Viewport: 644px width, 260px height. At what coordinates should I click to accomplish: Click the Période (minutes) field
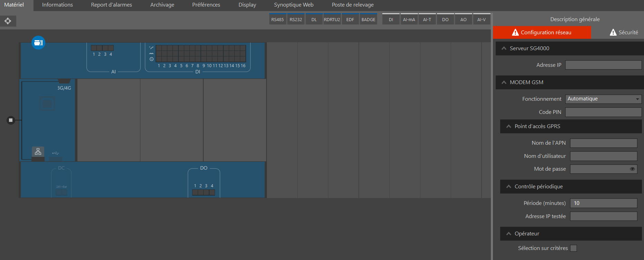tap(603, 203)
